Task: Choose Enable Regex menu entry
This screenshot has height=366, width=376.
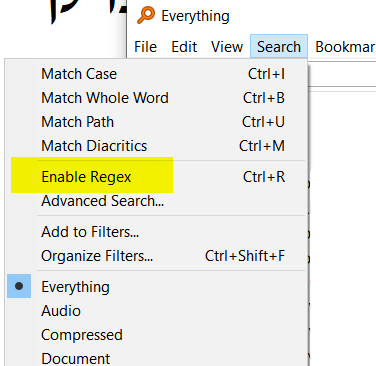Action: 156,177
